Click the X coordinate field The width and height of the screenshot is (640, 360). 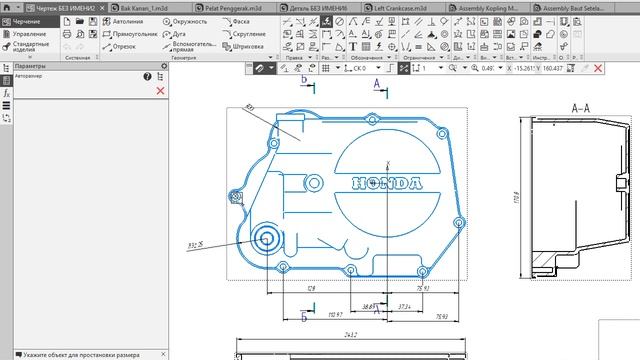click(x=524, y=69)
